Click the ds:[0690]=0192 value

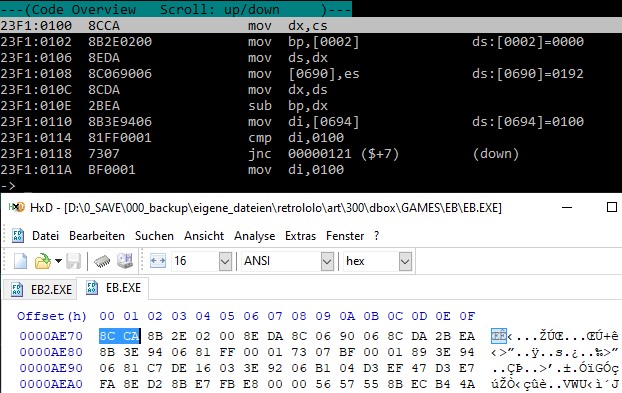(x=528, y=74)
